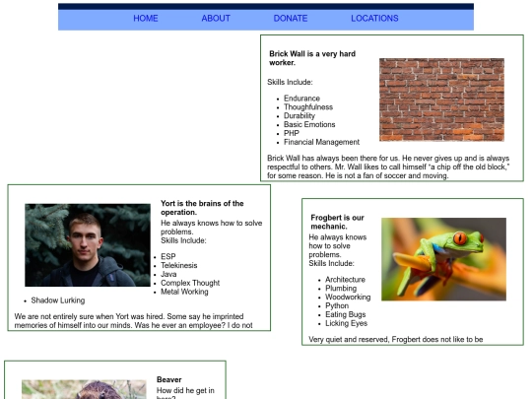Click the 'ESP' skill item
Viewport: 532px width, 399px height.
pos(167,257)
